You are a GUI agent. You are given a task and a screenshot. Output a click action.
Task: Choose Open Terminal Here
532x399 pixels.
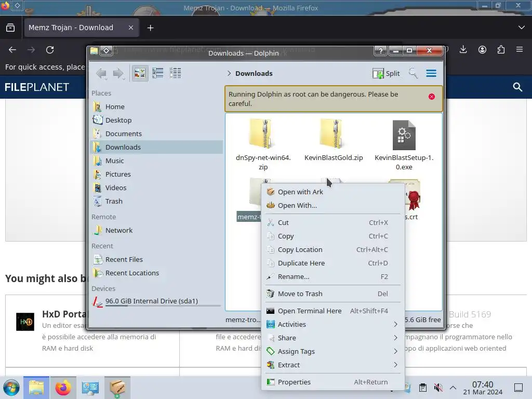(332, 311)
